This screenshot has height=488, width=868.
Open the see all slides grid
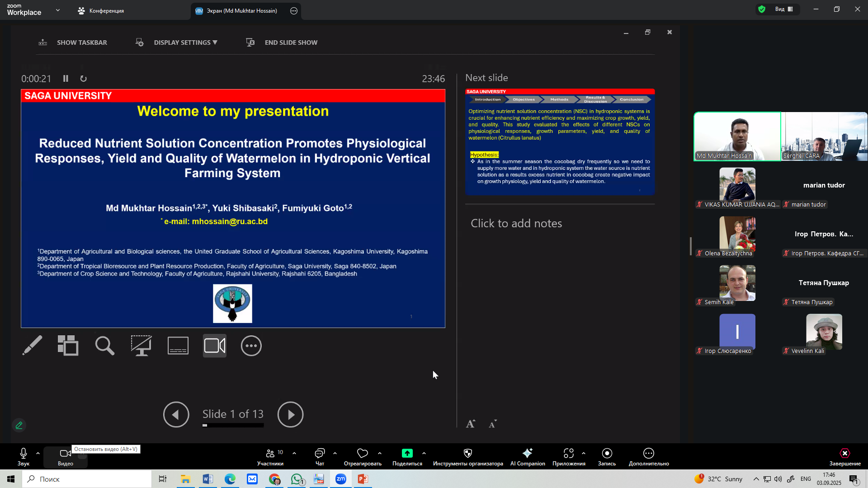(x=68, y=346)
